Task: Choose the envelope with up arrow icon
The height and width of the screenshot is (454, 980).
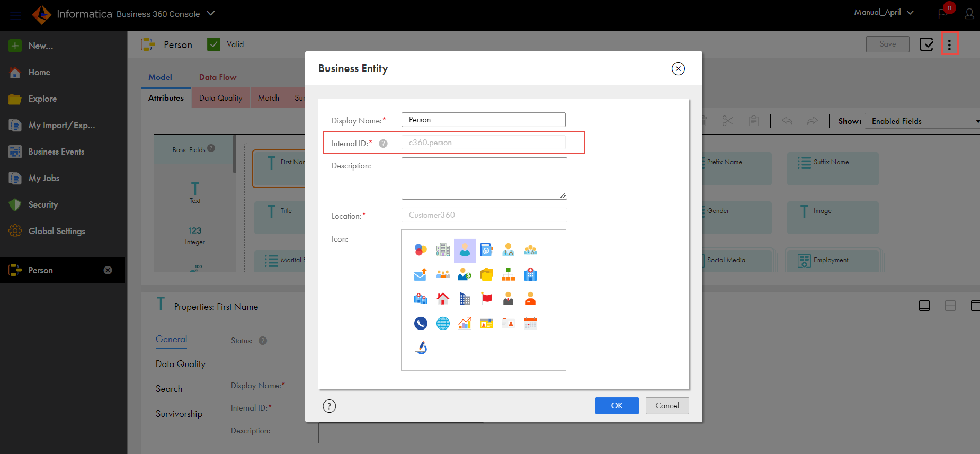Action: coord(421,274)
